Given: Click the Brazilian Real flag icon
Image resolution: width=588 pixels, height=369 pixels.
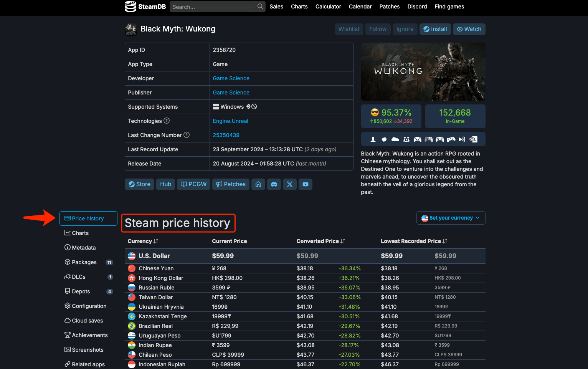Looking at the screenshot, I should point(132,326).
